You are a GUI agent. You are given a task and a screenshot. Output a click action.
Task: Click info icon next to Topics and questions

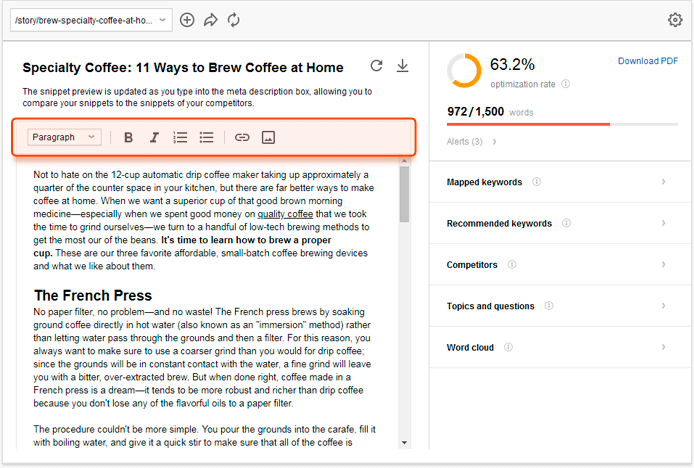pos(549,306)
